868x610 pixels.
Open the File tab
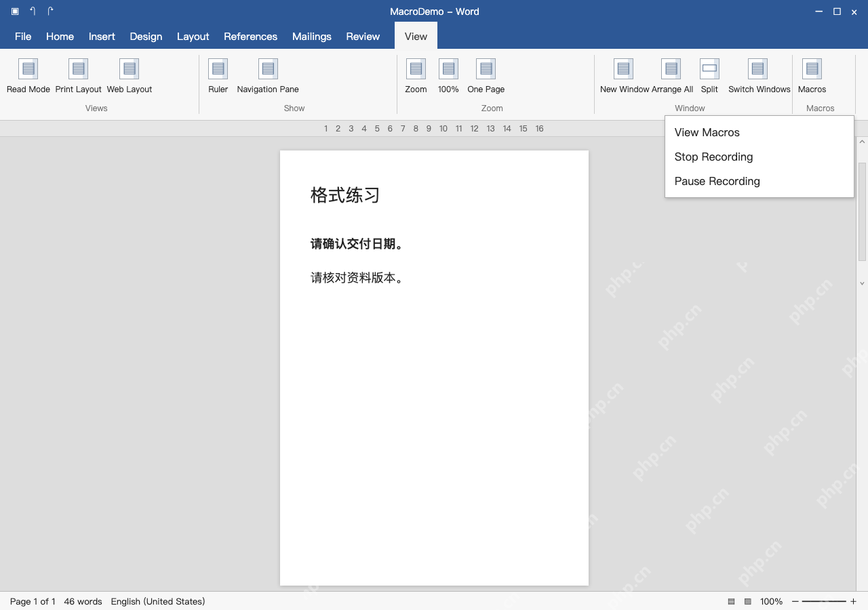coord(23,36)
